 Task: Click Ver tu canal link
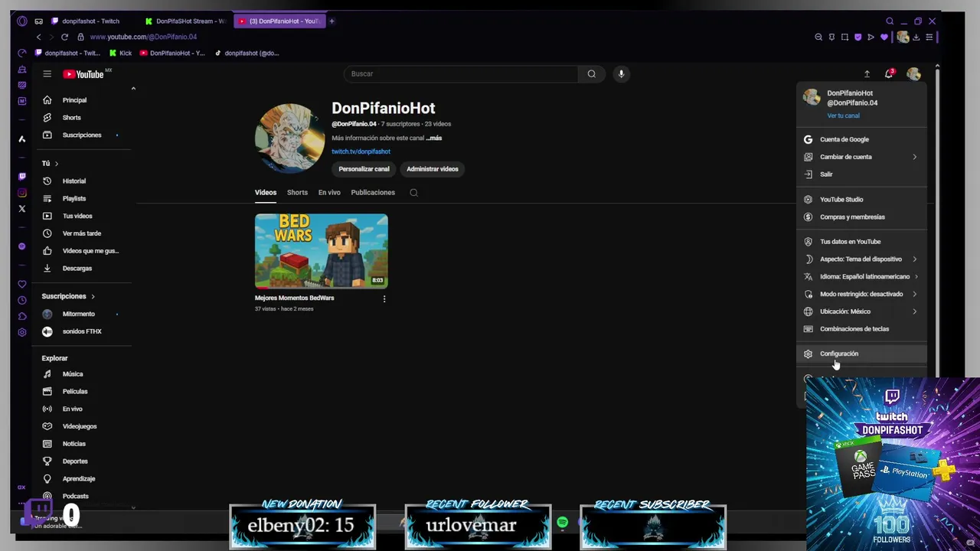pyautogui.click(x=843, y=116)
